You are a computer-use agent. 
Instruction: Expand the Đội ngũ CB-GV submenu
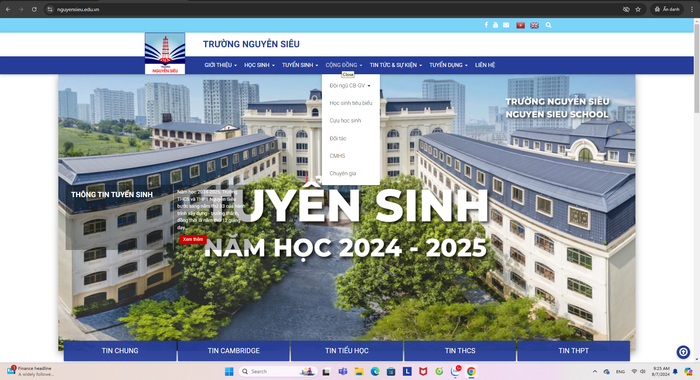pyautogui.click(x=350, y=86)
